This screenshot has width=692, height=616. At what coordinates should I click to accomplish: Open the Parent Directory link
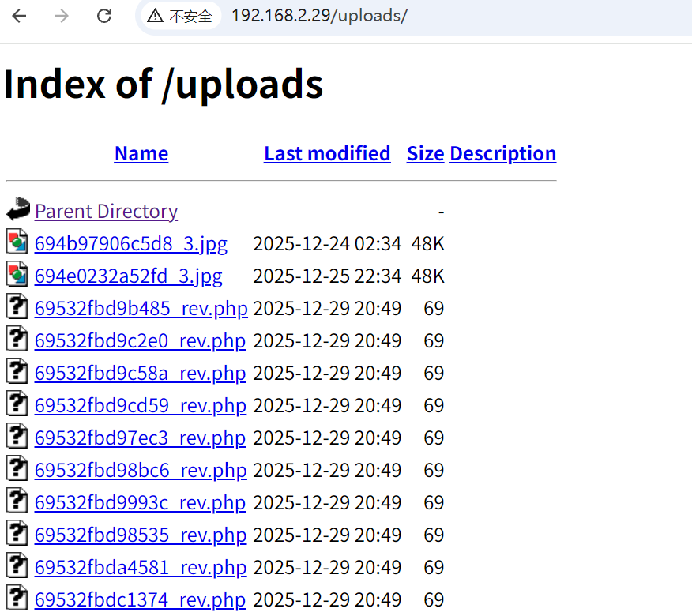coord(106,212)
